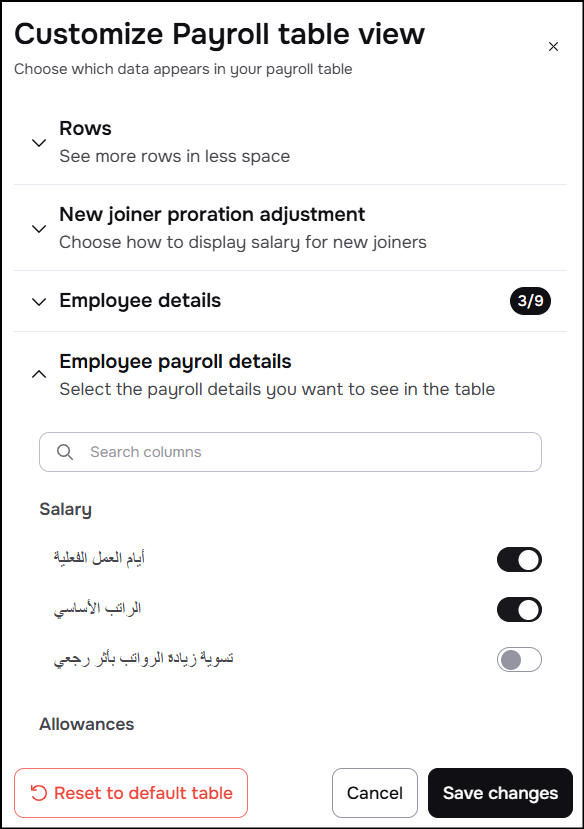Expand the Rows section chevron

(39, 143)
